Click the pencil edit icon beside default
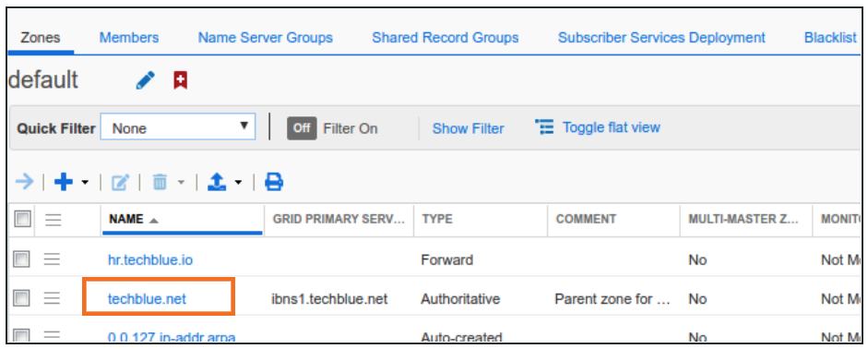Image resolution: width=868 pixels, height=349 pixels. [145, 81]
